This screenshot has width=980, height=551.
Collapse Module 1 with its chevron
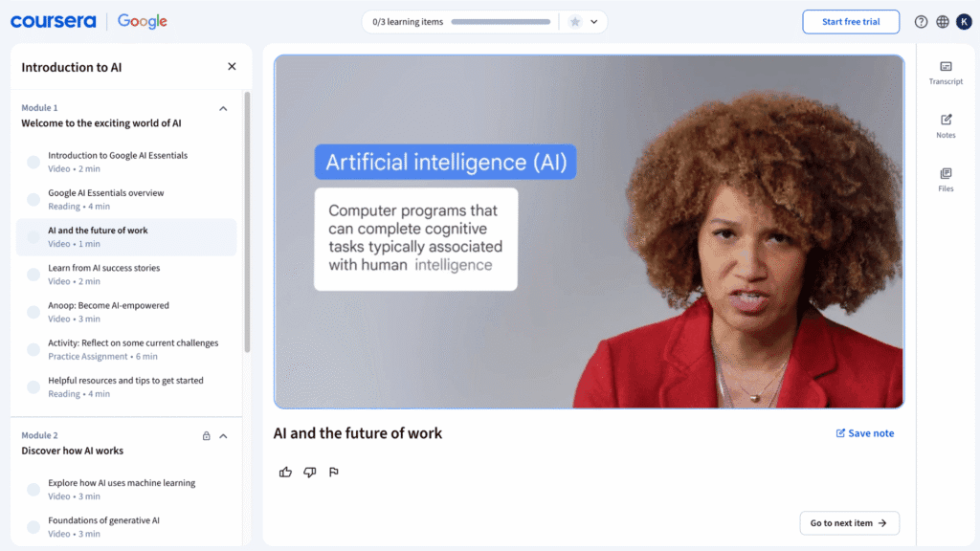point(223,109)
